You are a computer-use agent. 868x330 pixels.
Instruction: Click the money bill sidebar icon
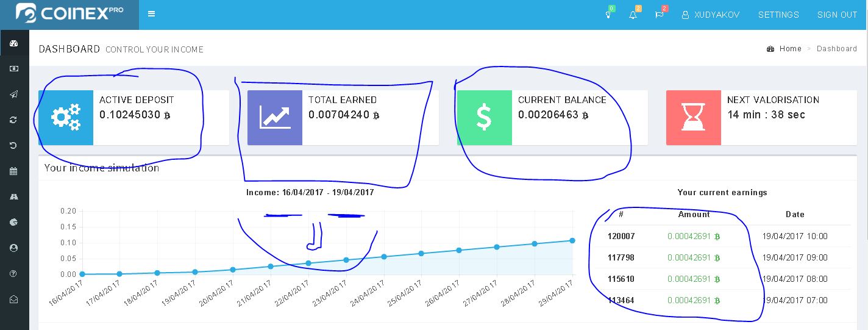pyautogui.click(x=14, y=69)
